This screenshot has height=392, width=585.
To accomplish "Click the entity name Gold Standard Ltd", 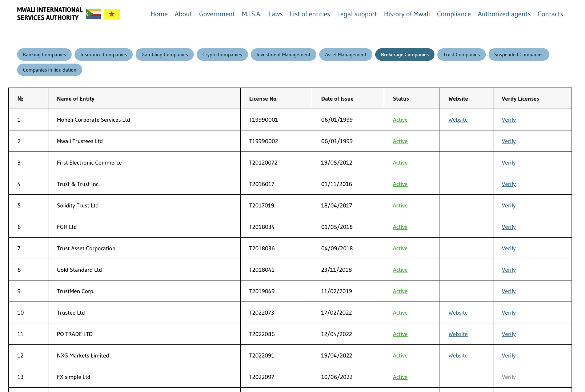I will [x=79, y=270].
